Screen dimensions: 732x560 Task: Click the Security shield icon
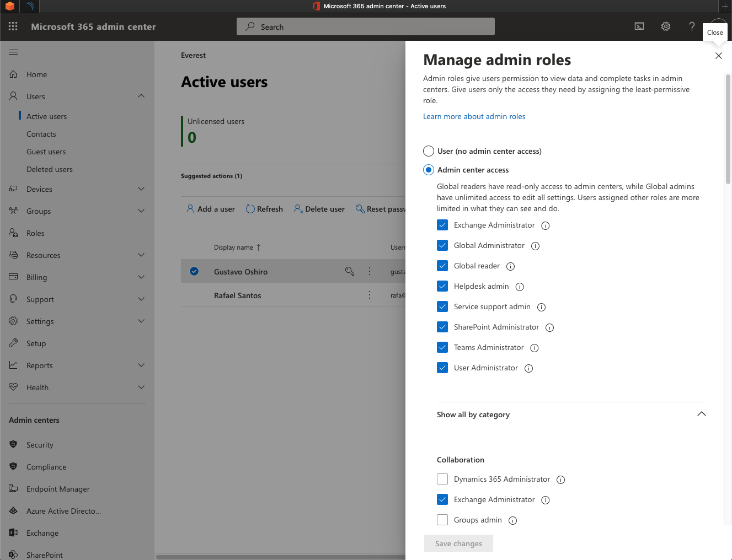pyautogui.click(x=14, y=444)
